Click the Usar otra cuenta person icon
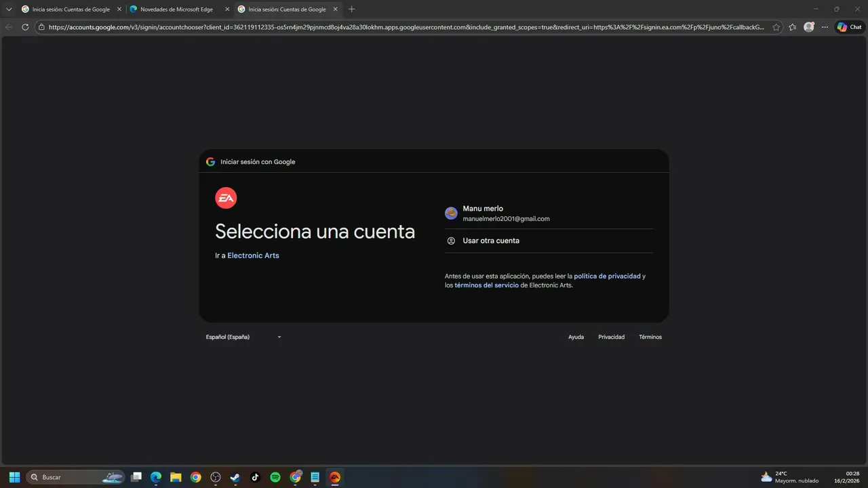868x488 pixels. coord(451,241)
